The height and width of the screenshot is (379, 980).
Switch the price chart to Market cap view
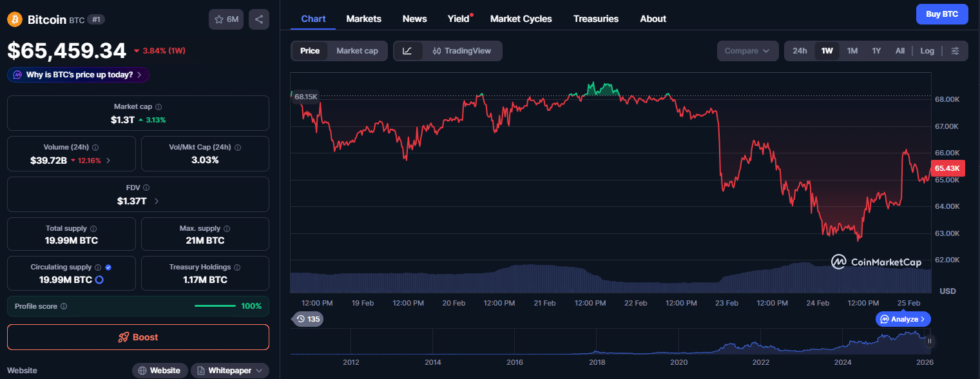point(358,50)
